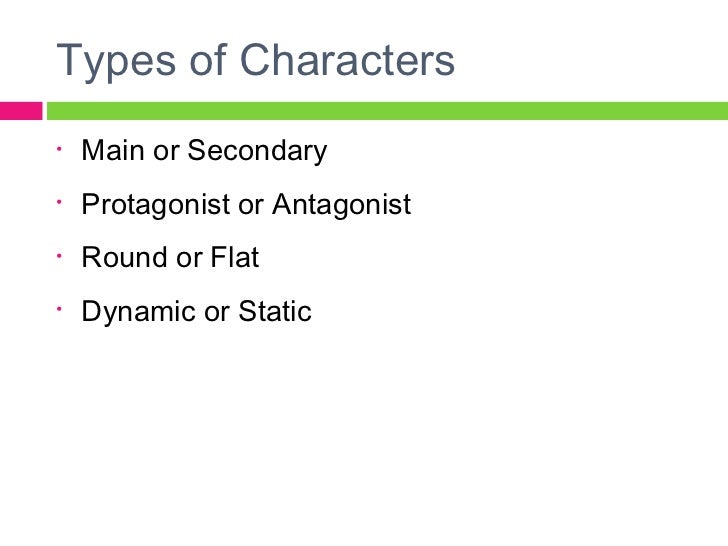Click the word Types in the slide title
This screenshot has height=546, width=728.
point(116,61)
